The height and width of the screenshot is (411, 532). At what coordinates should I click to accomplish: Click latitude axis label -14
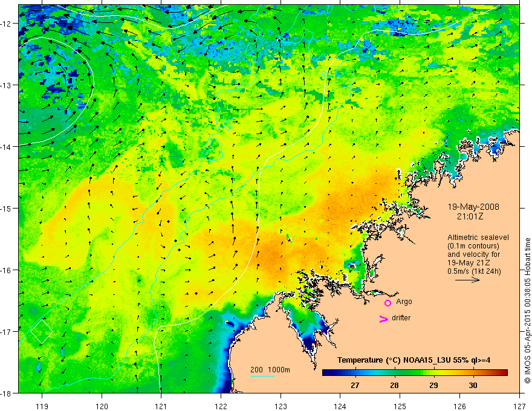click(x=7, y=147)
